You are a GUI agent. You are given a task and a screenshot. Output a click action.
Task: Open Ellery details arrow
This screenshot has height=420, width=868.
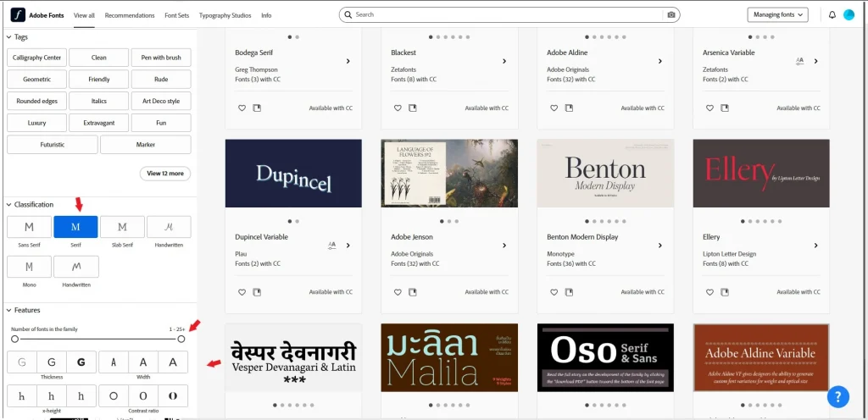click(816, 246)
